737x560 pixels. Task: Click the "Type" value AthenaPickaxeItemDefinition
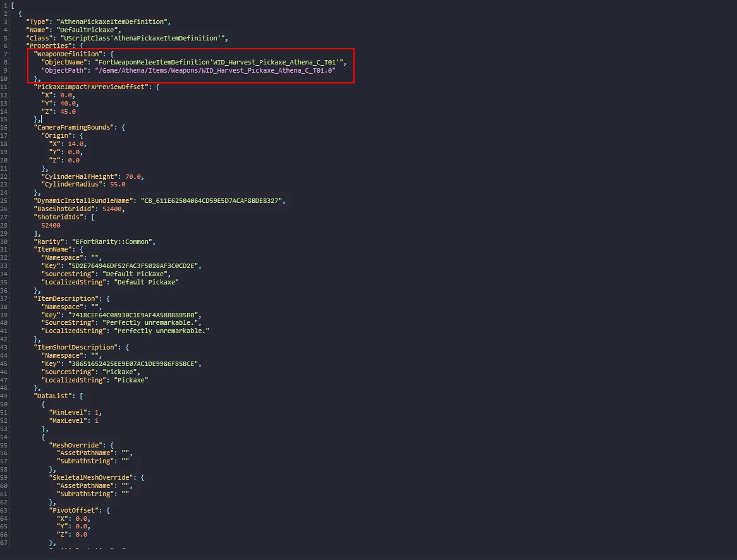point(111,21)
